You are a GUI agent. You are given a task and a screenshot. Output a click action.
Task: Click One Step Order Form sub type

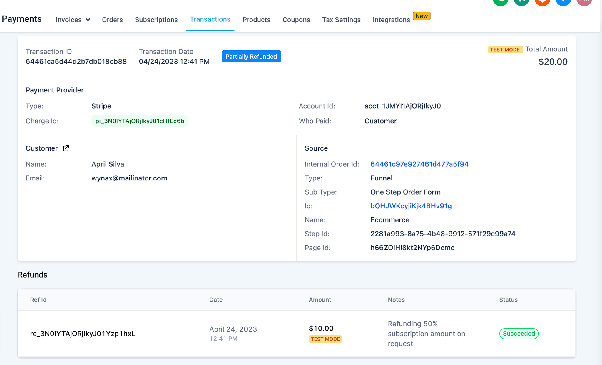click(405, 192)
